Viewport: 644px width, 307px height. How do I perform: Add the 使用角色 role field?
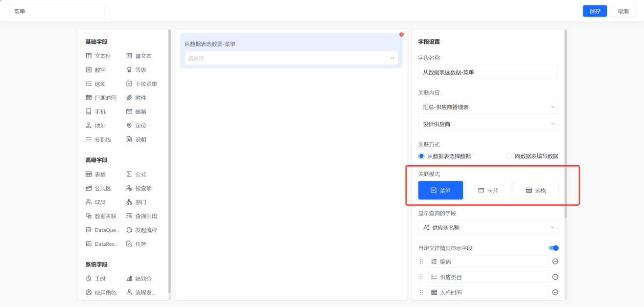(x=101, y=292)
